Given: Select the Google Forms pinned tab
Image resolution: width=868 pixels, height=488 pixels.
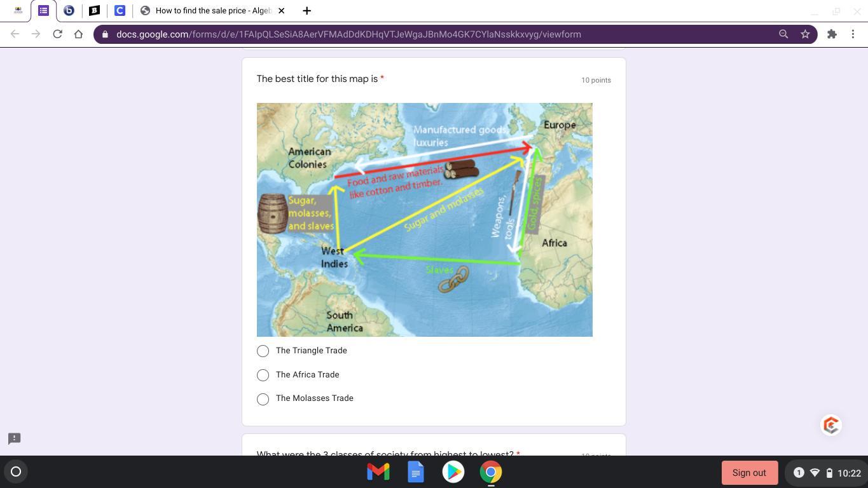Looking at the screenshot, I should tap(43, 11).
